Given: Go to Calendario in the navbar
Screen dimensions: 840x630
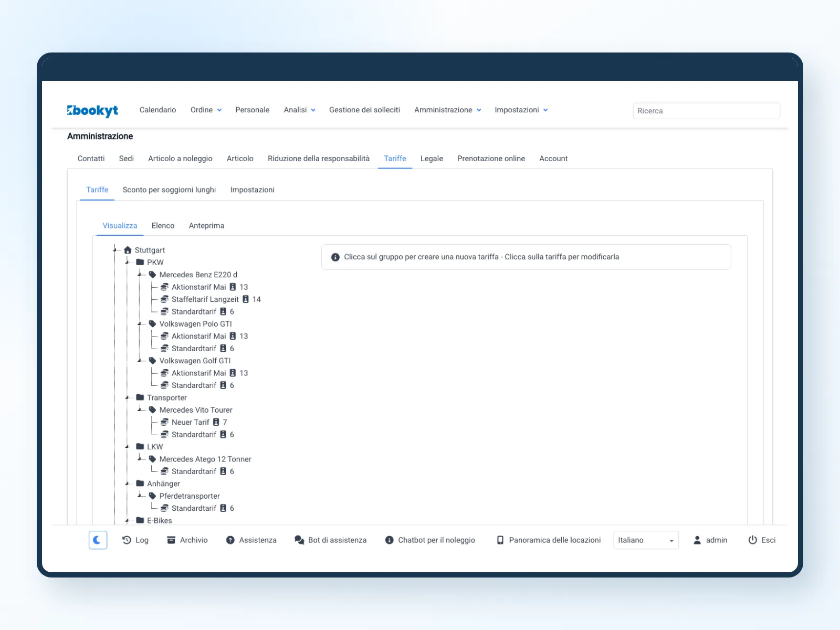Looking at the screenshot, I should tap(157, 110).
